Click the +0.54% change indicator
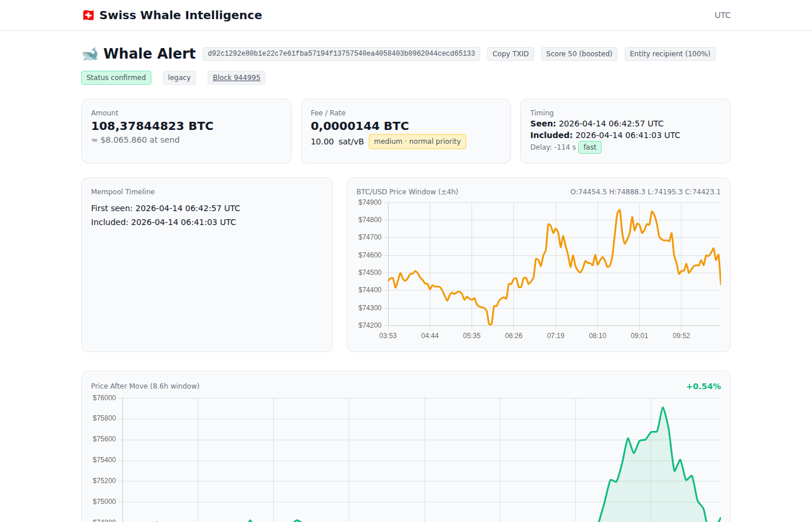 [703, 386]
